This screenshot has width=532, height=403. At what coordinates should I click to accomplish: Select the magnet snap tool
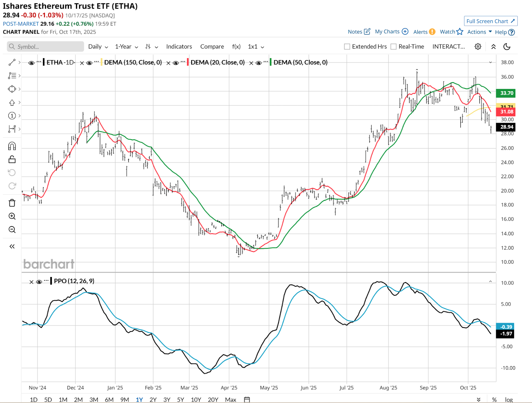(x=12, y=146)
